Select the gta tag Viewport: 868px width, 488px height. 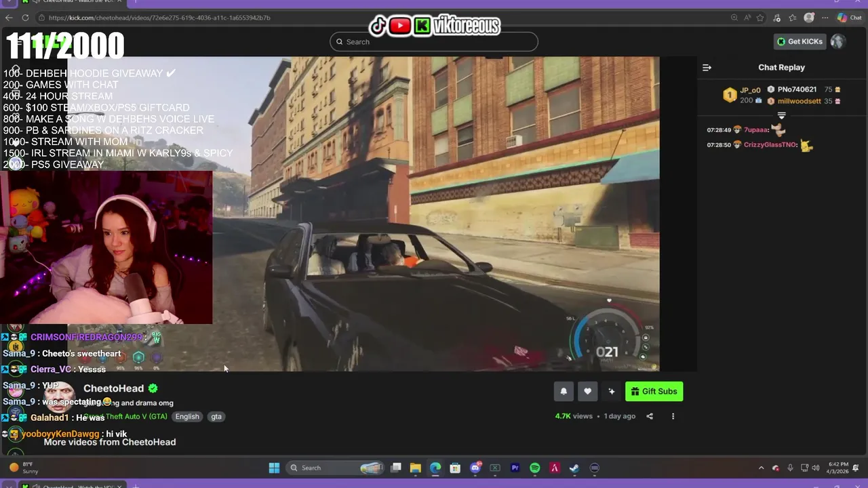pyautogui.click(x=216, y=417)
